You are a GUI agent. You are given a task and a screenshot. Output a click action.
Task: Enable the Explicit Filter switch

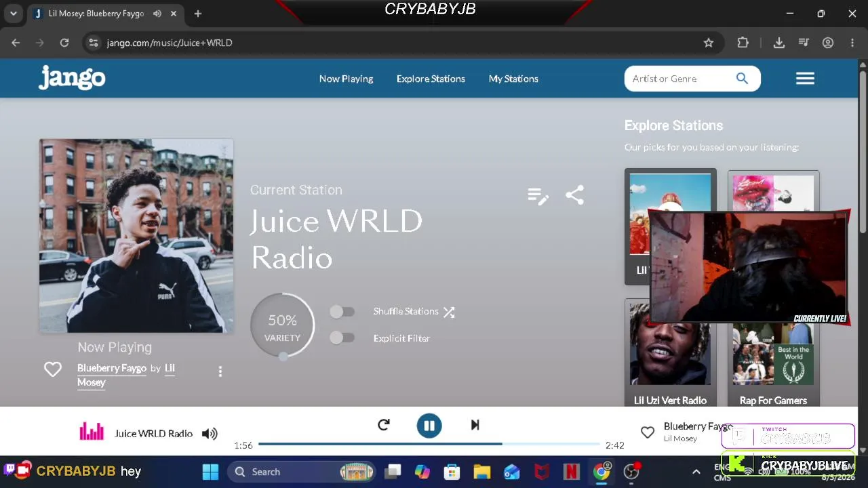point(342,338)
